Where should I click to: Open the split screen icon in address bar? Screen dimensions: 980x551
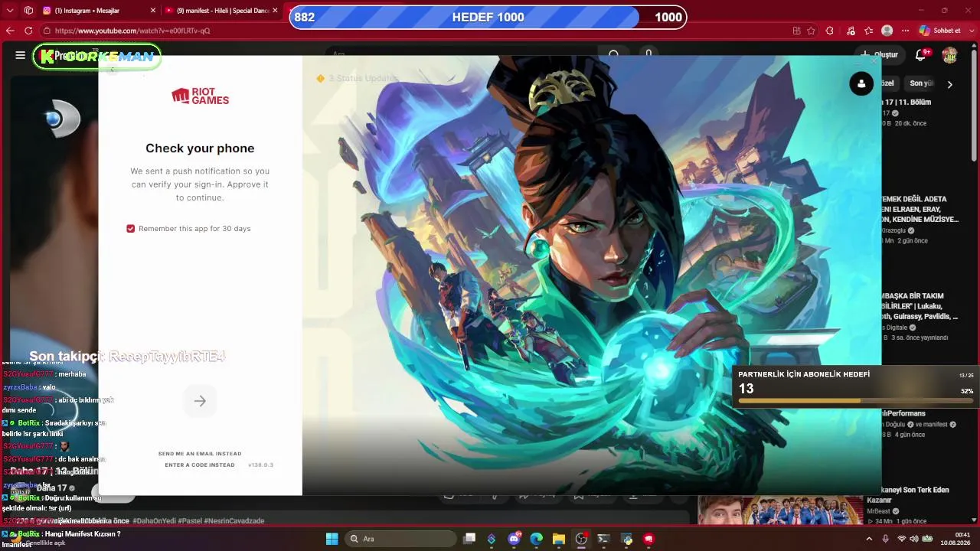[796, 31]
